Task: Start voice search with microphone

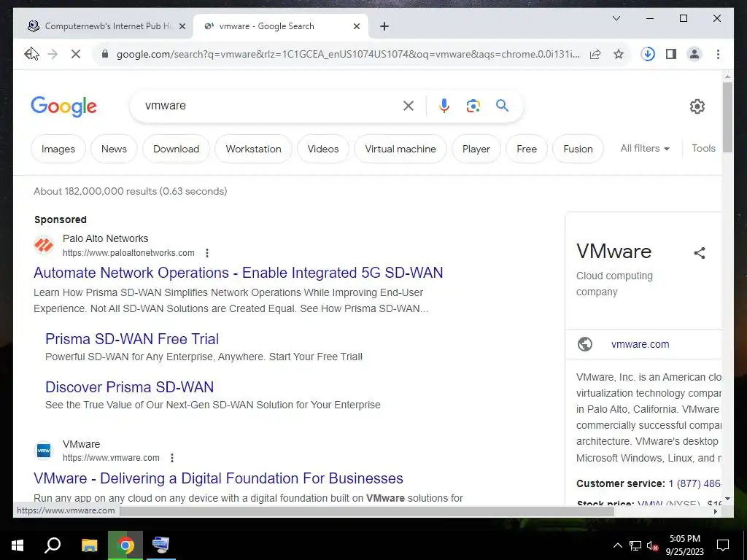Action: pos(444,106)
